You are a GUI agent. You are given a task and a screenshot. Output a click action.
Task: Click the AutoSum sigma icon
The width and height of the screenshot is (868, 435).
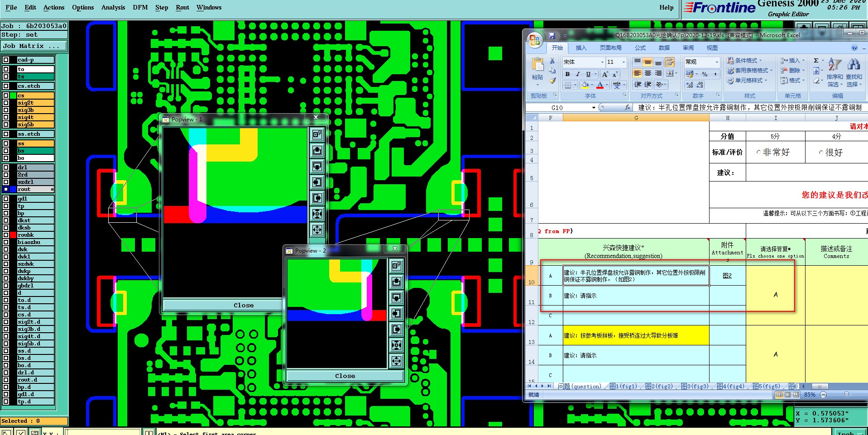tap(816, 61)
